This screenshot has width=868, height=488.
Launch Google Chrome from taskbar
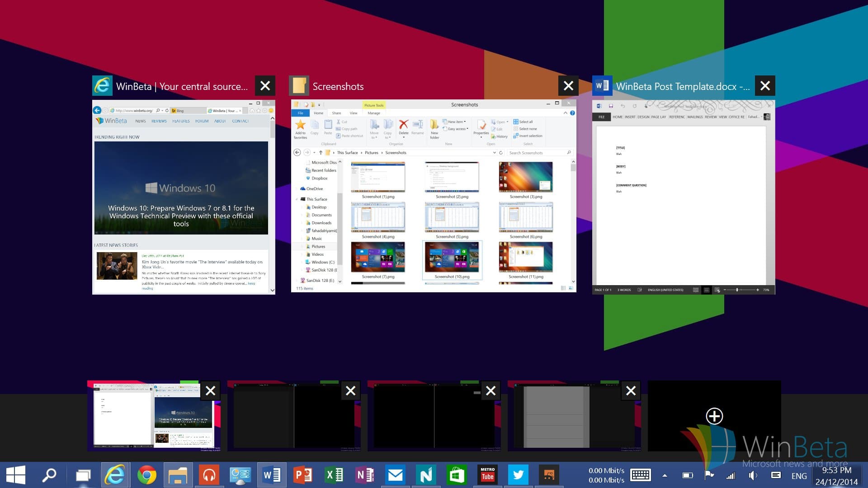click(x=146, y=475)
